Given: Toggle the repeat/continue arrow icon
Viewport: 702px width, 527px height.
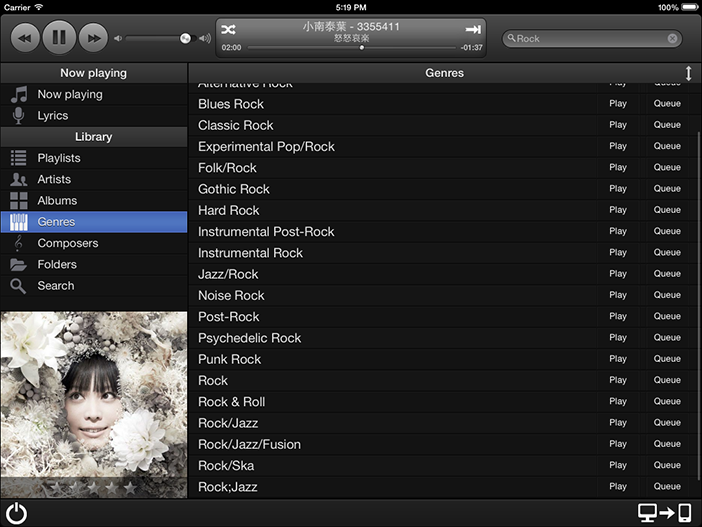Looking at the screenshot, I should pos(473,29).
